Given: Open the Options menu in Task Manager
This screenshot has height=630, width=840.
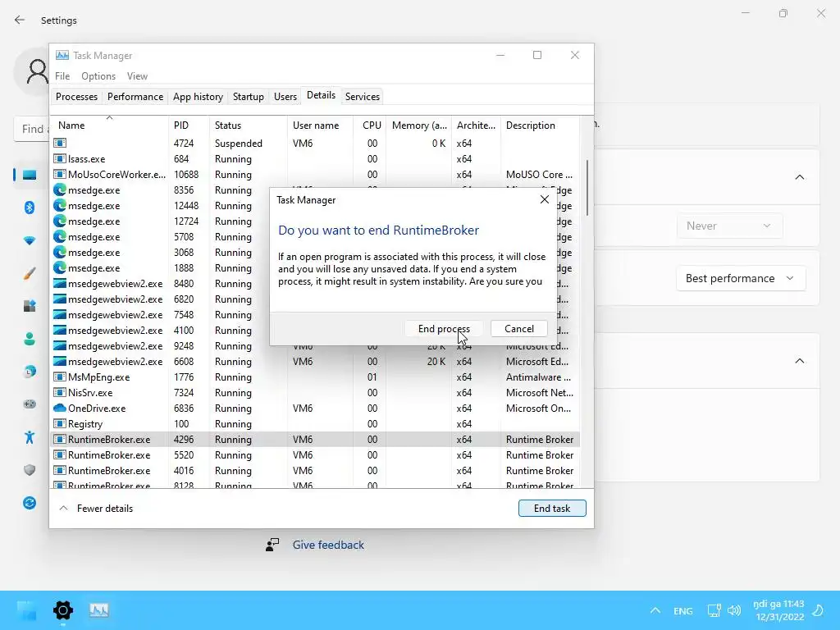Looking at the screenshot, I should [x=98, y=76].
